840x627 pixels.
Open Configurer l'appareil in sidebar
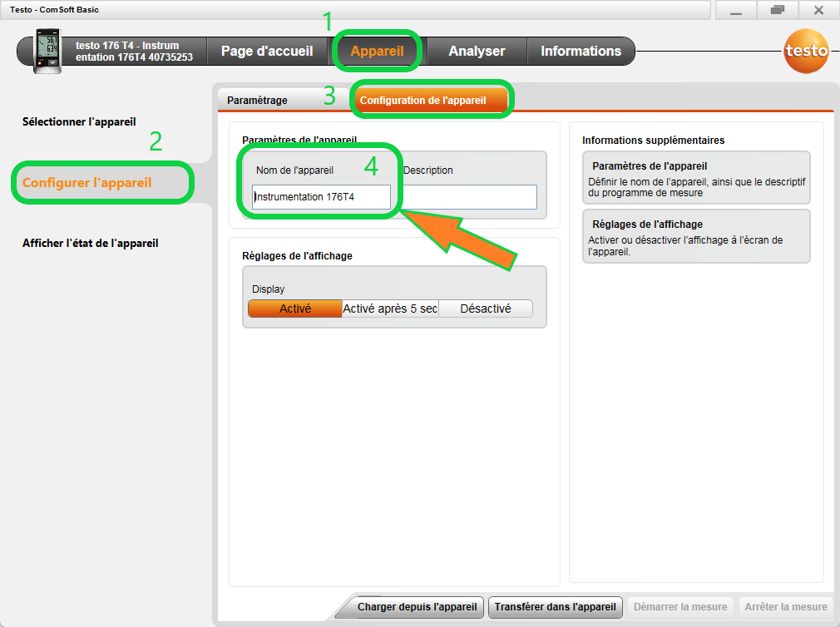click(x=87, y=182)
